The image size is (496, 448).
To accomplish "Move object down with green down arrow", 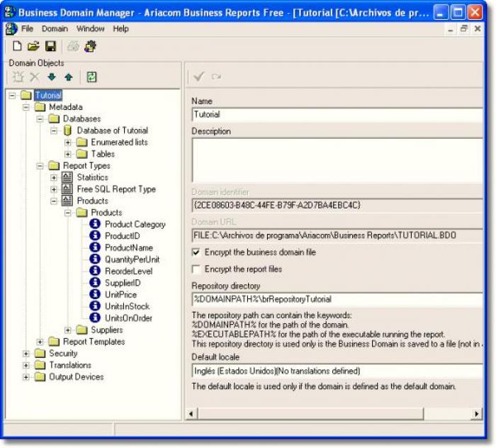I will click(52, 77).
